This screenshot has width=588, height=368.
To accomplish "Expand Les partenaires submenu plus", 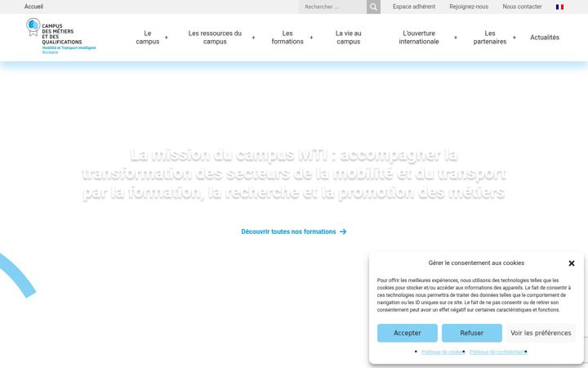I will [514, 38].
